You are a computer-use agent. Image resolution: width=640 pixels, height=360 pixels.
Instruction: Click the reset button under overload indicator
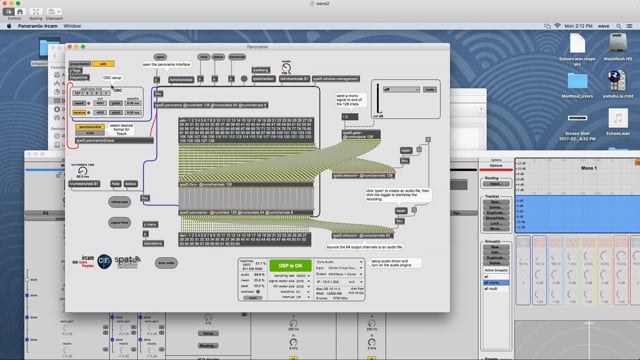(x=253, y=298)
